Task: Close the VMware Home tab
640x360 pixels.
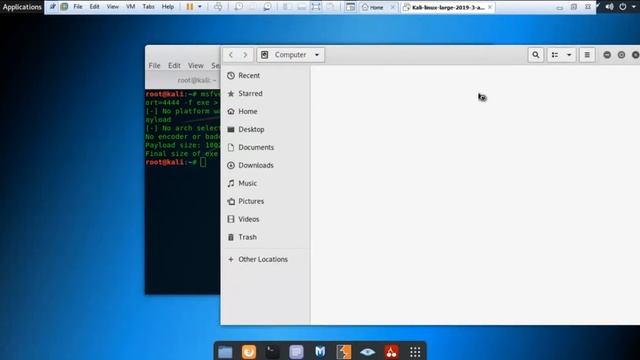Action: coord(393,7)
